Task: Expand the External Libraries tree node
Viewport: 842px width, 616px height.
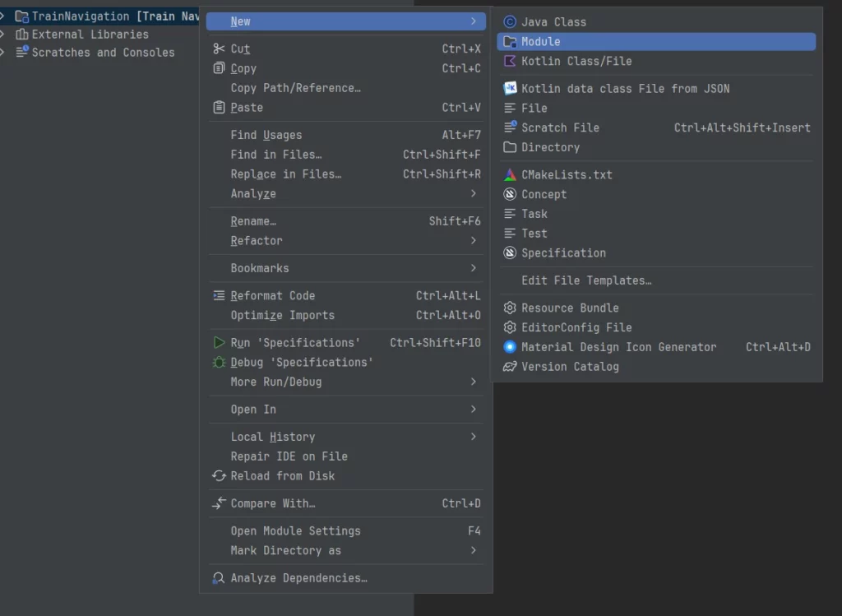Action: [x=3, y=35]
